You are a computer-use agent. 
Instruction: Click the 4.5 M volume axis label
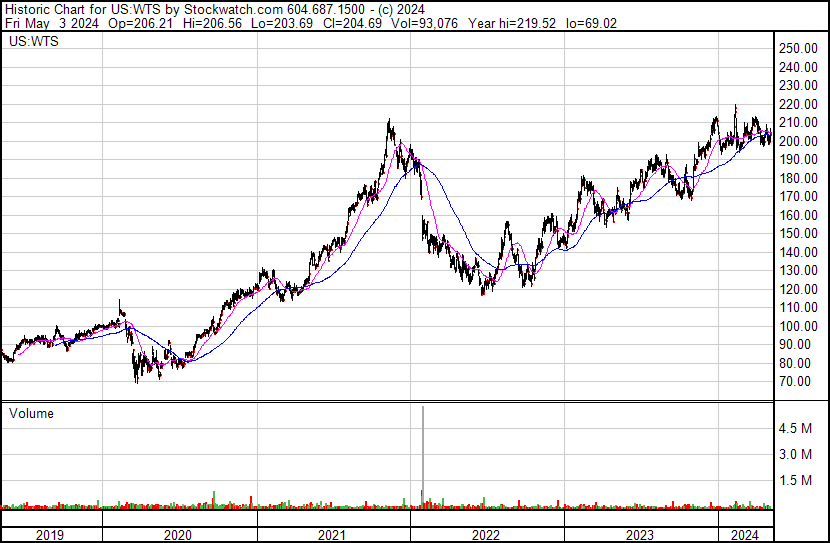pos(795,428)
